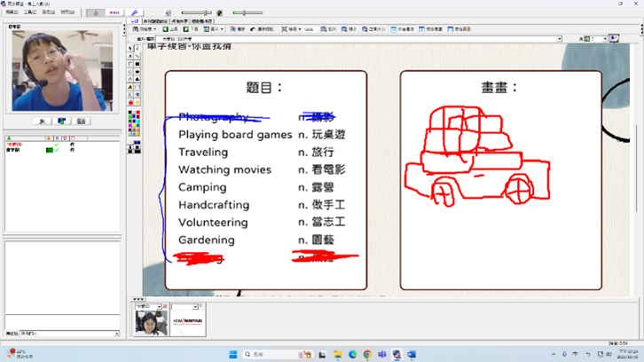
Task: Select the pointer tool in drawing palette
Action: coord(130,48)
